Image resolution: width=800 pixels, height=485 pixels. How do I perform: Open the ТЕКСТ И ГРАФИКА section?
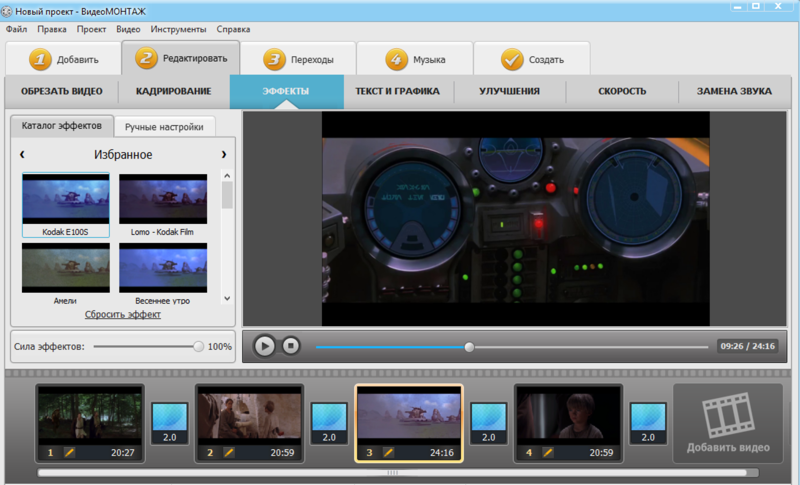coord(397,91)
